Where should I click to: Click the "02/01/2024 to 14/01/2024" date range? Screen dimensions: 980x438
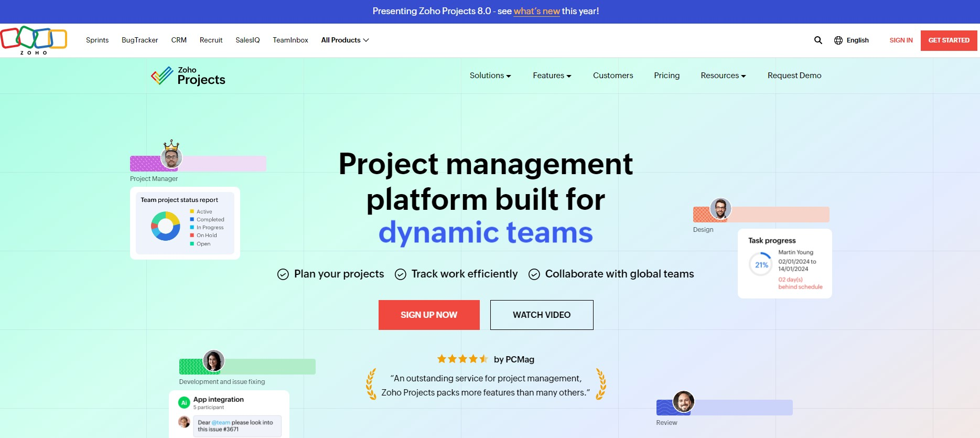(797, 265)
